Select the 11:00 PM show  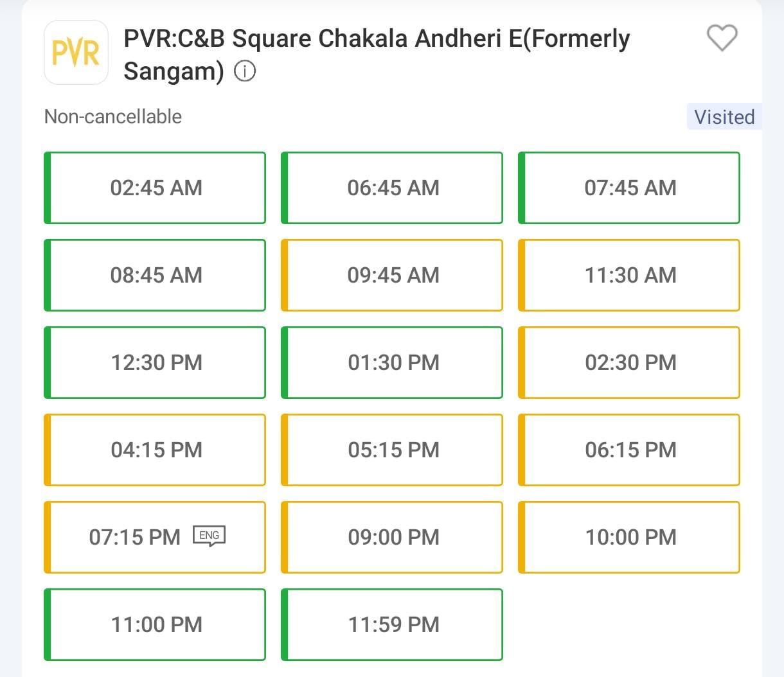pyautogui.click(x=155, y=625)
